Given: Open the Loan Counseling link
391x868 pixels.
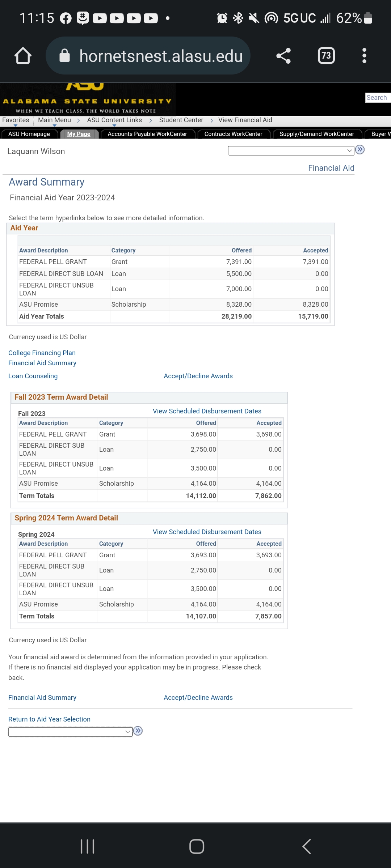Looking at the screenshot, I should 33,376.
